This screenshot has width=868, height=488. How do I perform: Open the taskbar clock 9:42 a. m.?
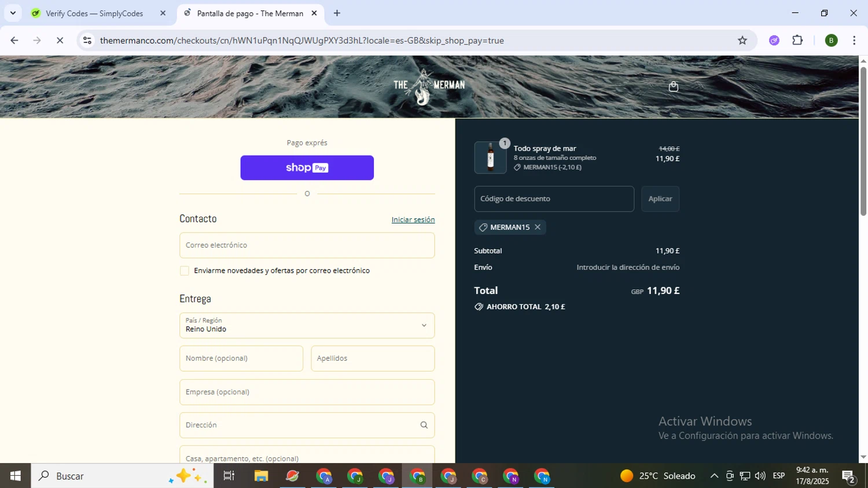pyautogui.click(x=812, y=475)
